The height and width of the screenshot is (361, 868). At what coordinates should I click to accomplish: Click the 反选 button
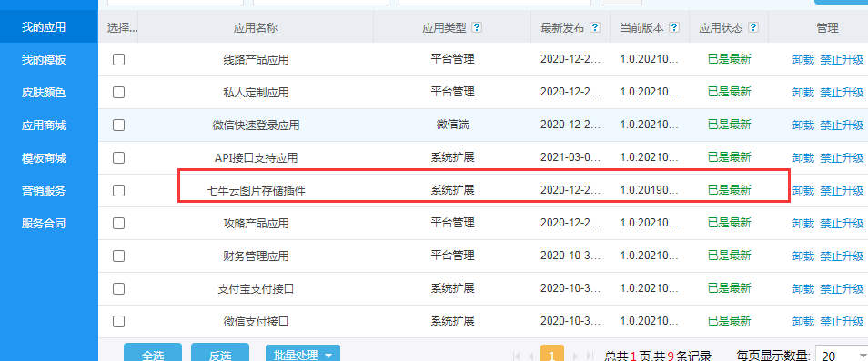click(220, 354)
